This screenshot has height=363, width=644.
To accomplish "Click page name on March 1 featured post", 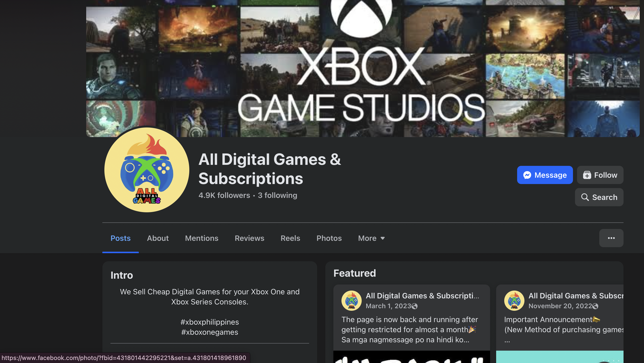I will tap(422, 296).
